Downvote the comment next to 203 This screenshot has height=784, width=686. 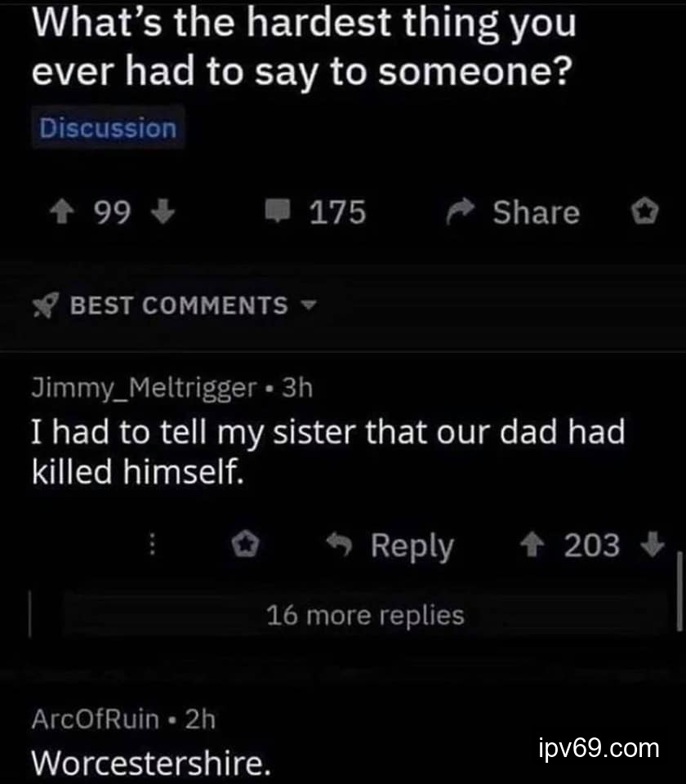point(653,545)
